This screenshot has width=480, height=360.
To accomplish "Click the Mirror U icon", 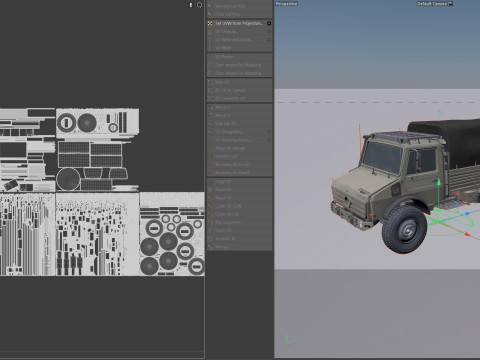I will [210, 108].
